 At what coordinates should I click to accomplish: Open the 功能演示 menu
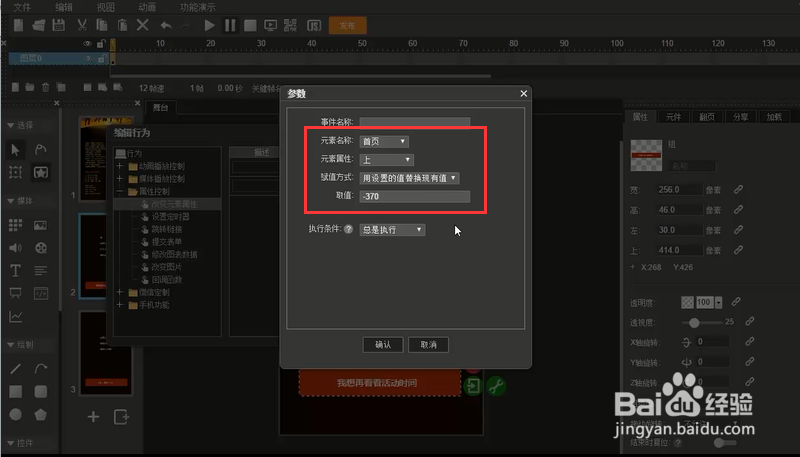197,7
